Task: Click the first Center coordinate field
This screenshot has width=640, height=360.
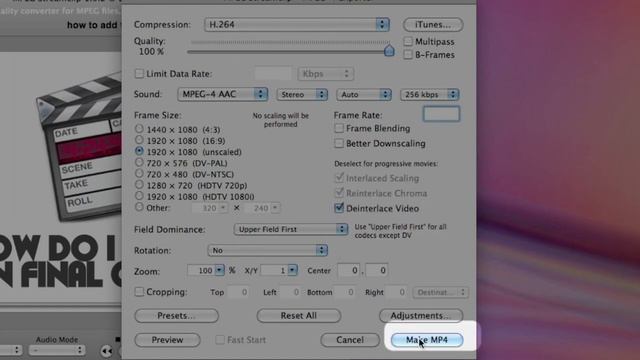Action: click(x=348, y=270)
